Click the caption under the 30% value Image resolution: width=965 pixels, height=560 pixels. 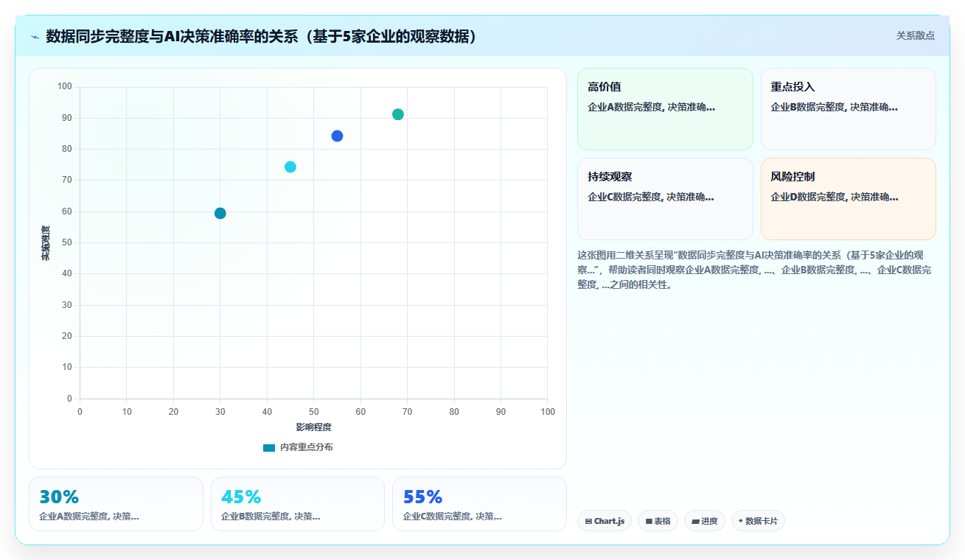89,517
